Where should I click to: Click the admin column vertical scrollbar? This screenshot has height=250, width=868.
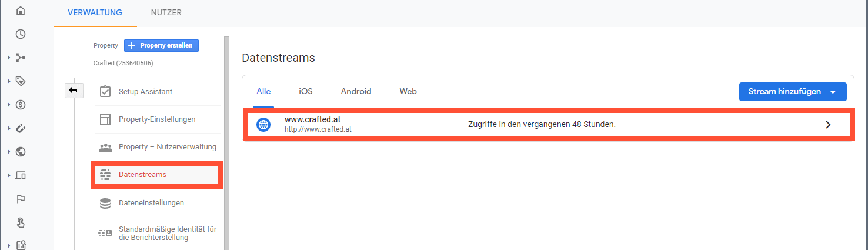coord(226,142)
